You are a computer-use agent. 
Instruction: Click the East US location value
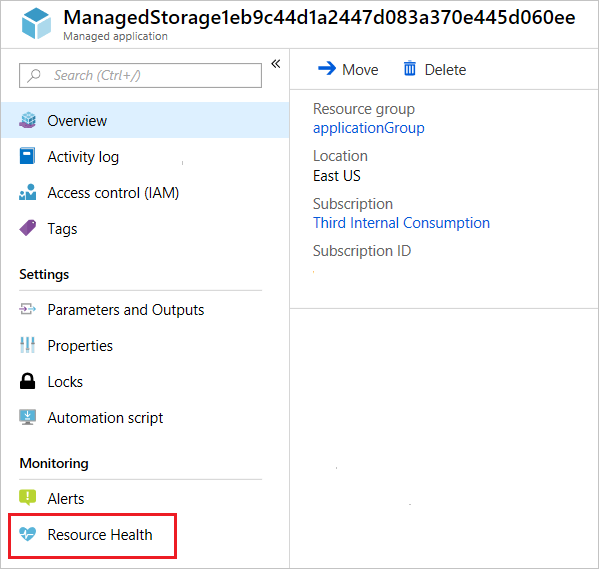[x=337, y=176]
